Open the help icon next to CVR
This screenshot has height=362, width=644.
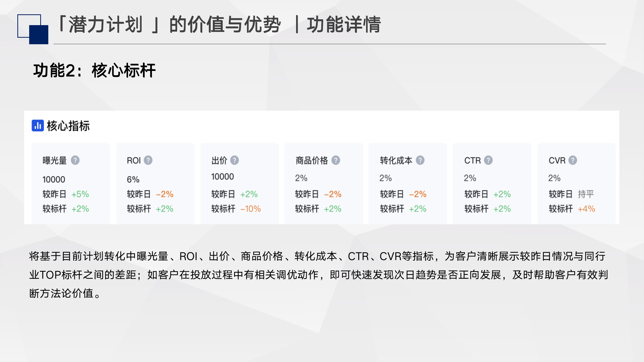pos(573,160)
